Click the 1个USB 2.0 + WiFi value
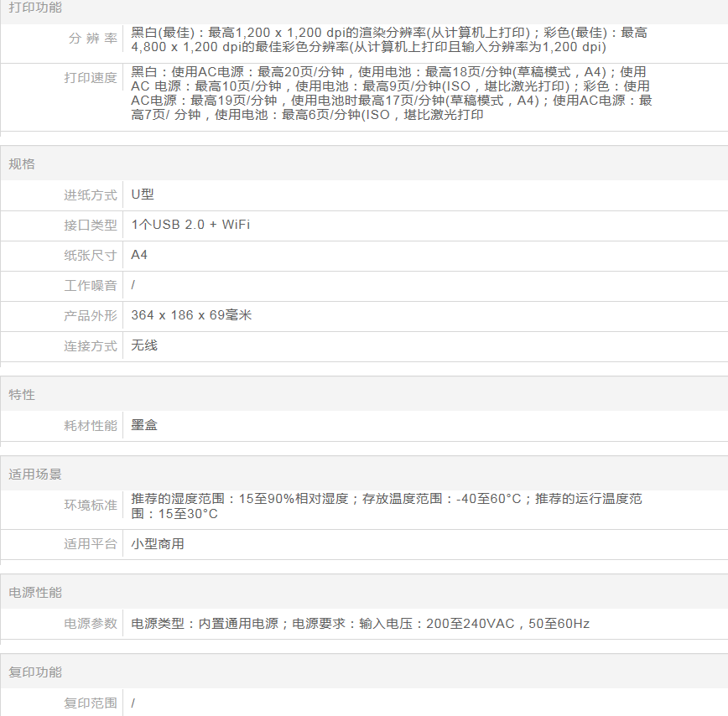This screenshot has width=728, height=716. point(190,225)
